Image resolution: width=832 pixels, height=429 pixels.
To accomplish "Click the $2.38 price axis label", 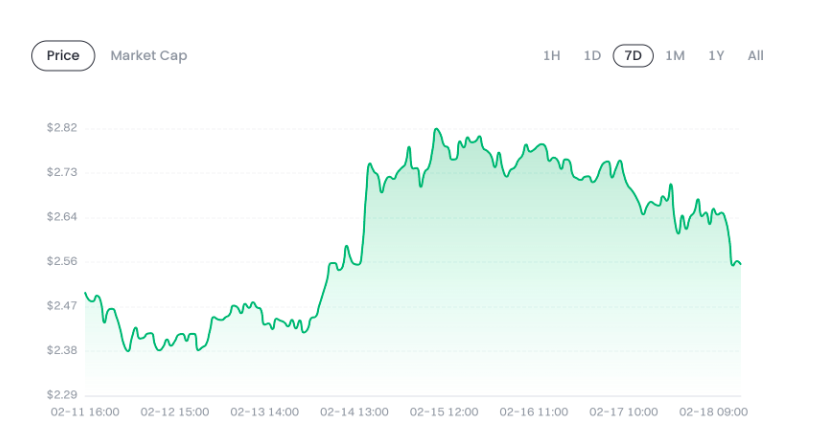I will click(x=62, y=350).
